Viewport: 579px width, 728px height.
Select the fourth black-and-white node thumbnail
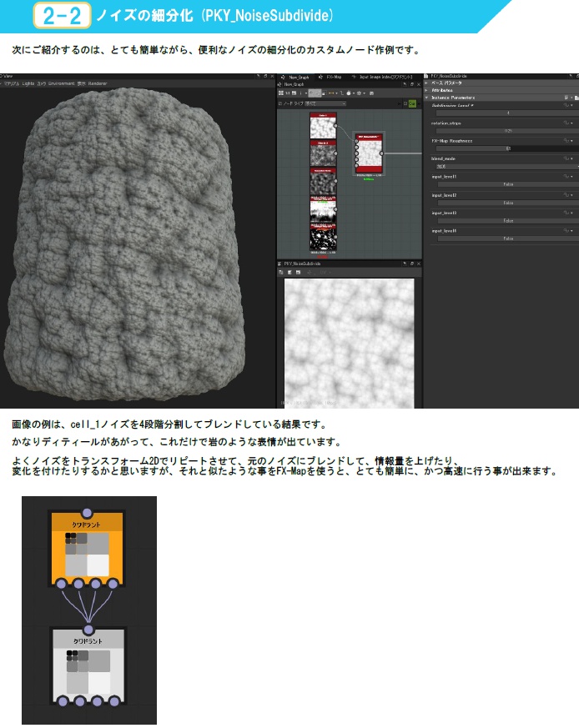click(323, 210)
